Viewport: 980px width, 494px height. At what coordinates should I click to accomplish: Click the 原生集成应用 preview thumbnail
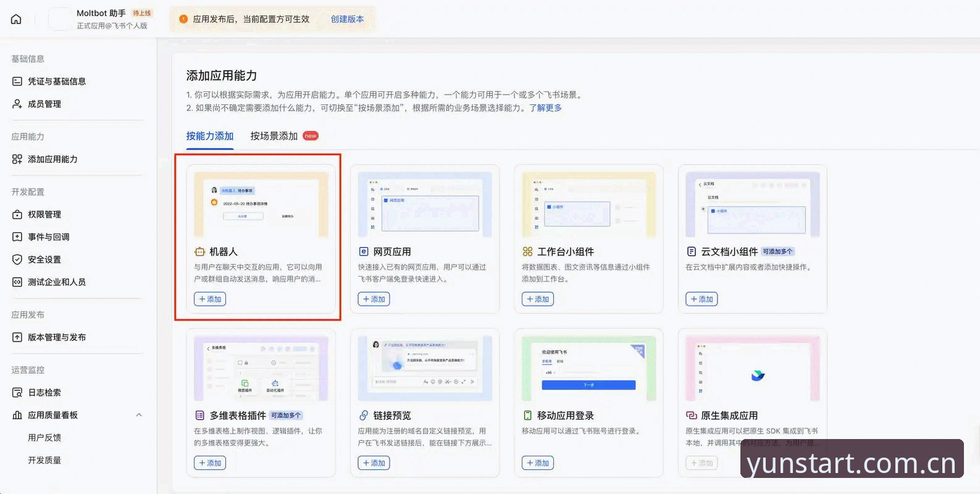pyautogui.click(x=753, y=368)
